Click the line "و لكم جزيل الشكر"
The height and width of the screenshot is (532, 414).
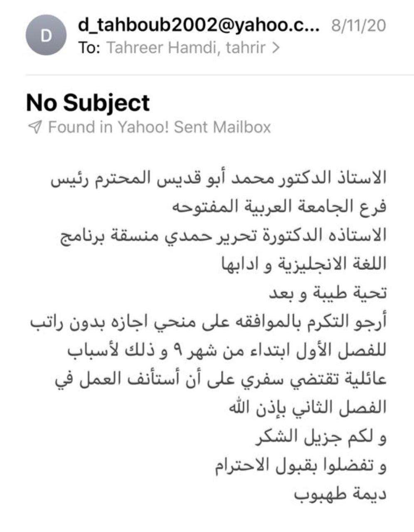click(320, 437)
